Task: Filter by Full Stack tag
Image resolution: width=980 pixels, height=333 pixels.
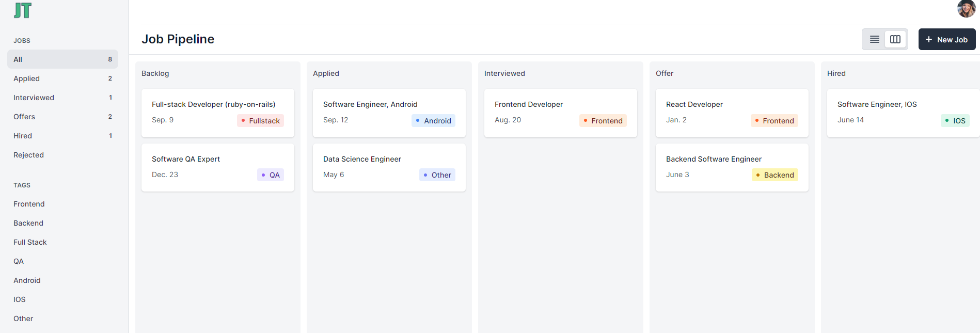Action: pos(30,242)
